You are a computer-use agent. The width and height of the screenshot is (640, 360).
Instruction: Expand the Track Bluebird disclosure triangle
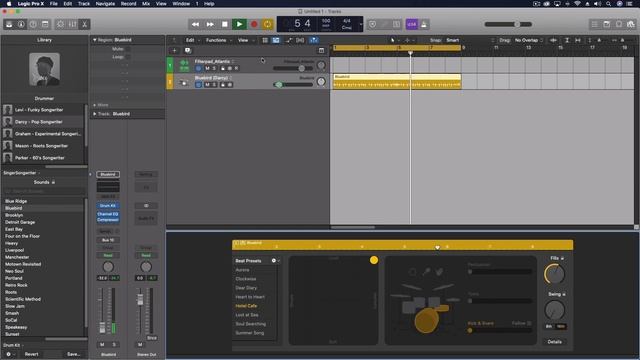click(x=95, y=114)
